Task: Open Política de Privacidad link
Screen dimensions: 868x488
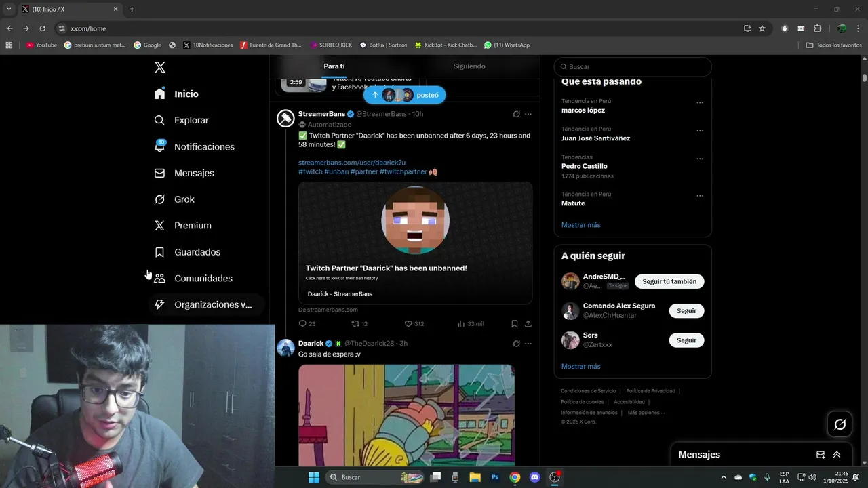Action: click(x=650, y=391)
